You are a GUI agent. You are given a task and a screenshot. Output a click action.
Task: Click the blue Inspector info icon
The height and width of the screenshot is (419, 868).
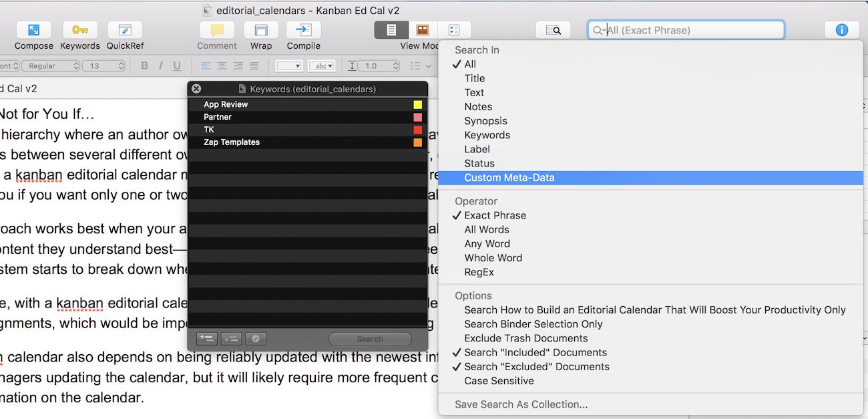click(x=841, y=30)
